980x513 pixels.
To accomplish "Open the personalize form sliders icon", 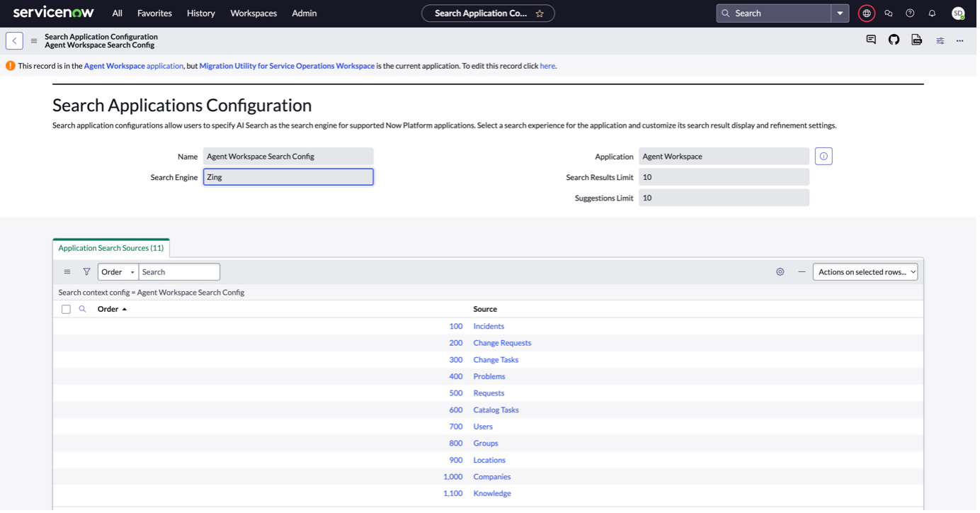I will click(x=943, y=41).
